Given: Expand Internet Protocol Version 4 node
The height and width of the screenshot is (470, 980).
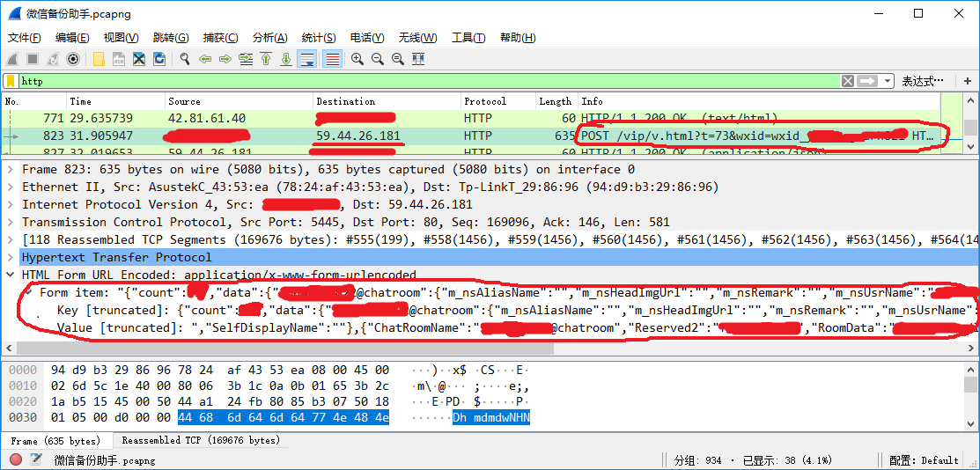Looking at the screenshot, I should [x=10, y=204].
